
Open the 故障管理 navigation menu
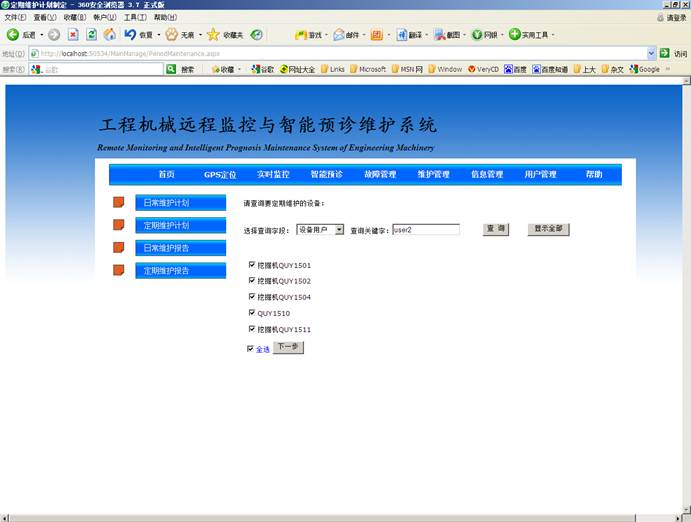click(380, 174)
